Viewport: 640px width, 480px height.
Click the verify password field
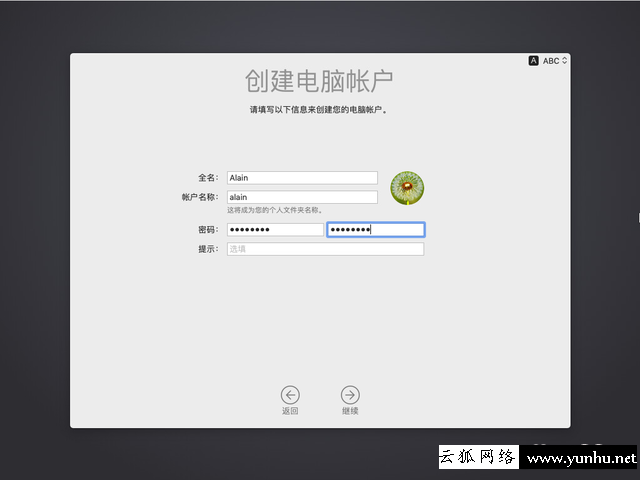click(376, 229)
